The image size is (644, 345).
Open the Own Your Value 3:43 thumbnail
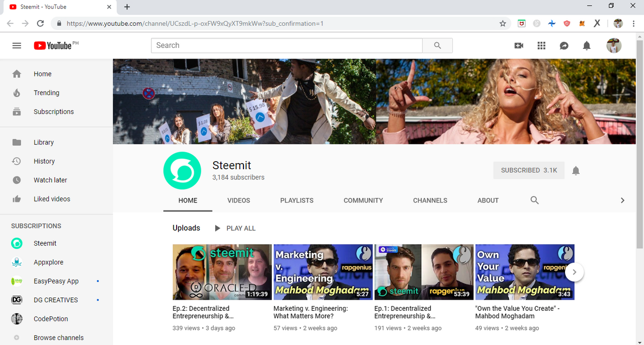tap(525, 272)
